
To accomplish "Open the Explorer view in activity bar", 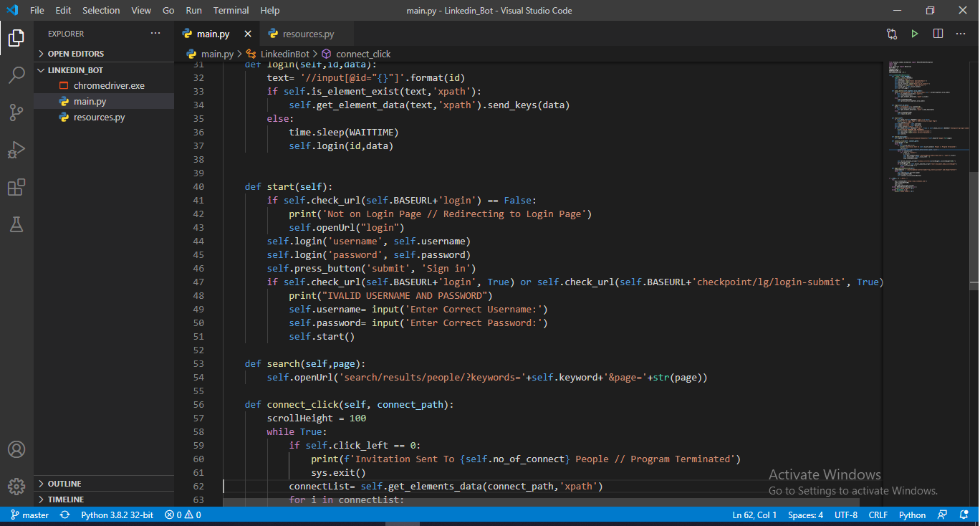I will coord(16,38).
